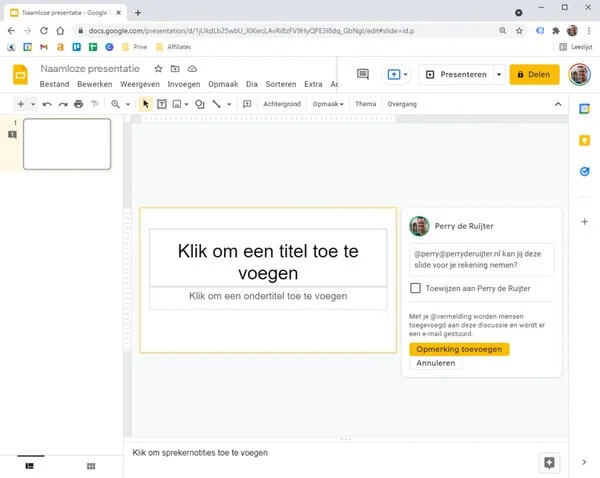
Task: Switch to grid view
Action: pyautogui.click(x=91, y=466)
